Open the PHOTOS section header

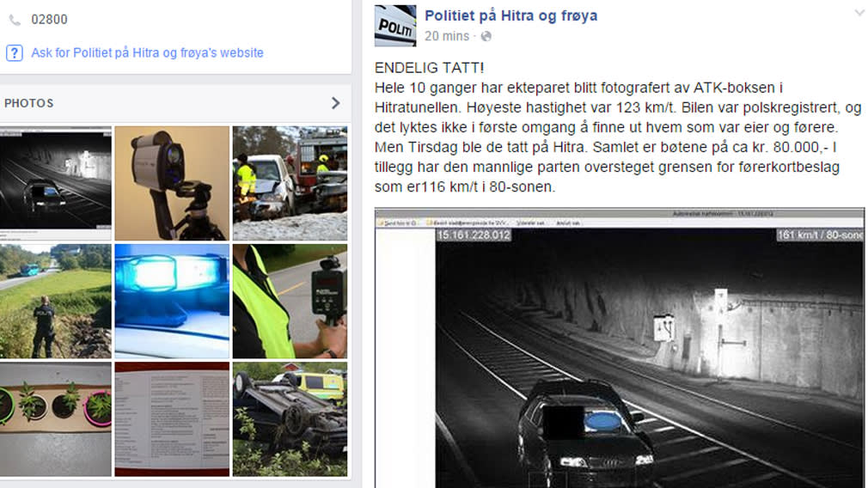tap(28, 103)
